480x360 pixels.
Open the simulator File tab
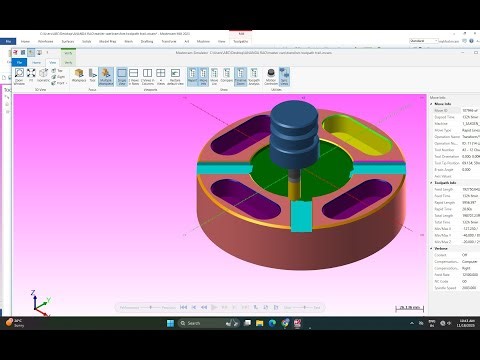click(19, 62)
